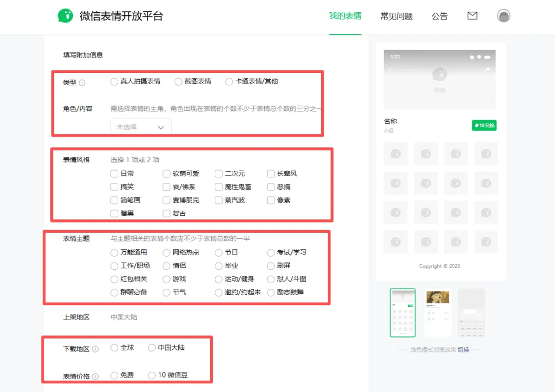This screenshot has width=555, height=392.
Task: Check the 搞笑 style
Action: coord(114,187)
